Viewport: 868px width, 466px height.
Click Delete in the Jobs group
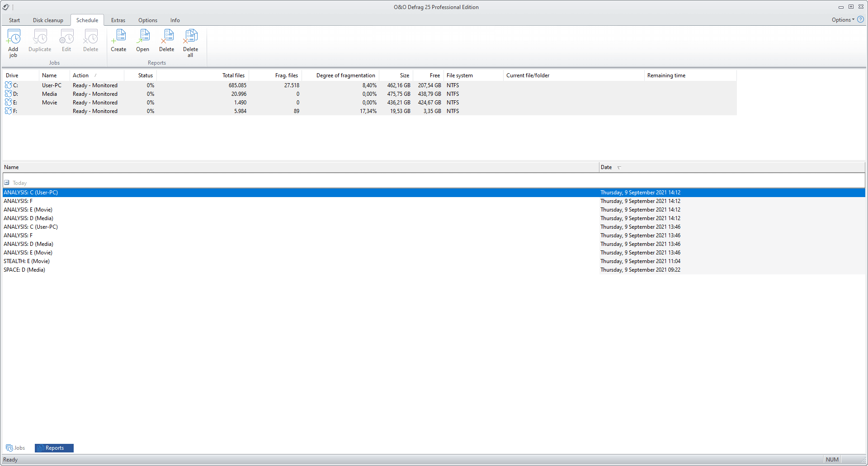point(90,41)
